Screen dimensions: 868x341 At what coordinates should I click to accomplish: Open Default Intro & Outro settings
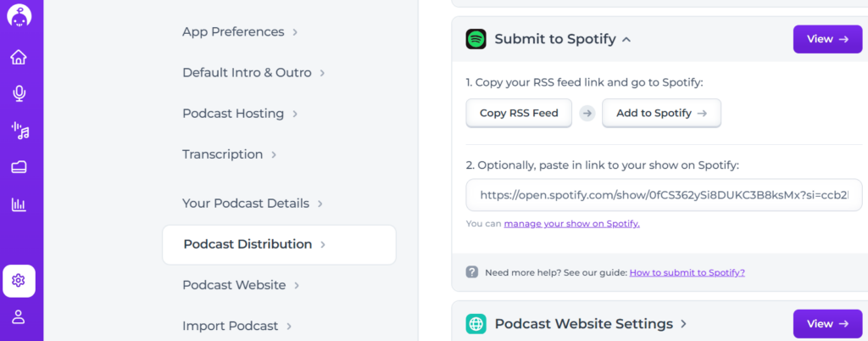click(253, 72)
